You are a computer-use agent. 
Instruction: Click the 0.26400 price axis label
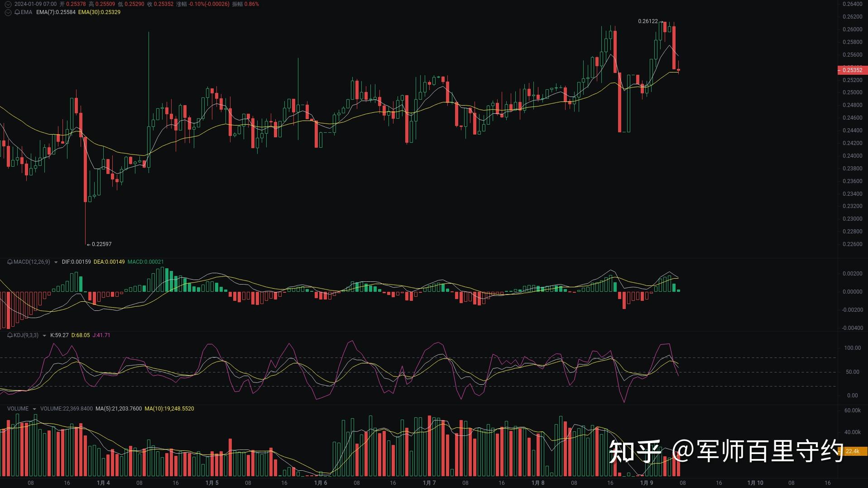click(852, 4)
